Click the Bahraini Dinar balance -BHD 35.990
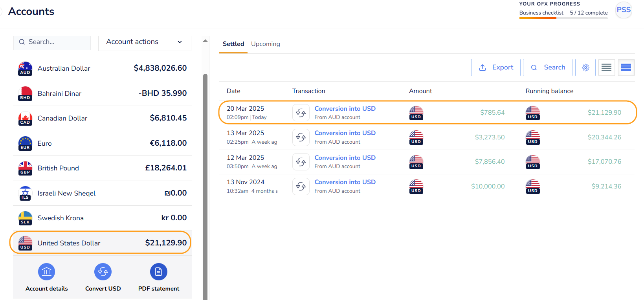644x300 pixels. coord(163,93)
